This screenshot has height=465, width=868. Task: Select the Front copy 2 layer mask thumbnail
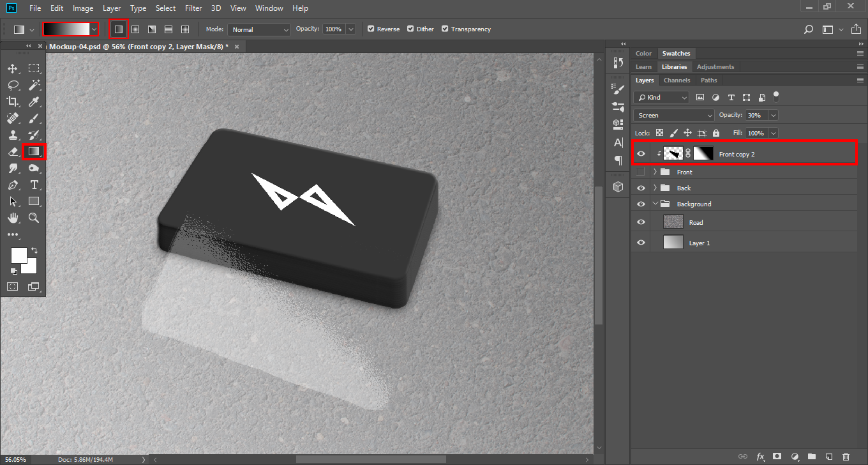[x=703, y=153]
